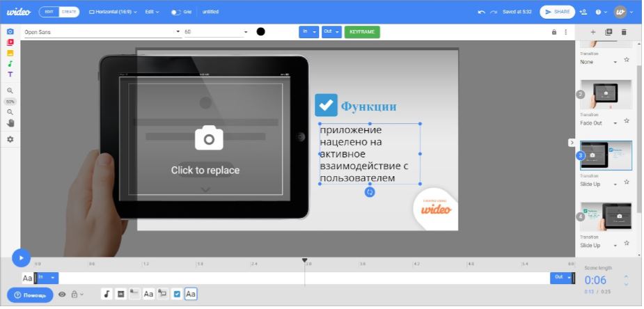Switch mode toggle to CREATE
This screenshot has height=309, width=644.
69,12
